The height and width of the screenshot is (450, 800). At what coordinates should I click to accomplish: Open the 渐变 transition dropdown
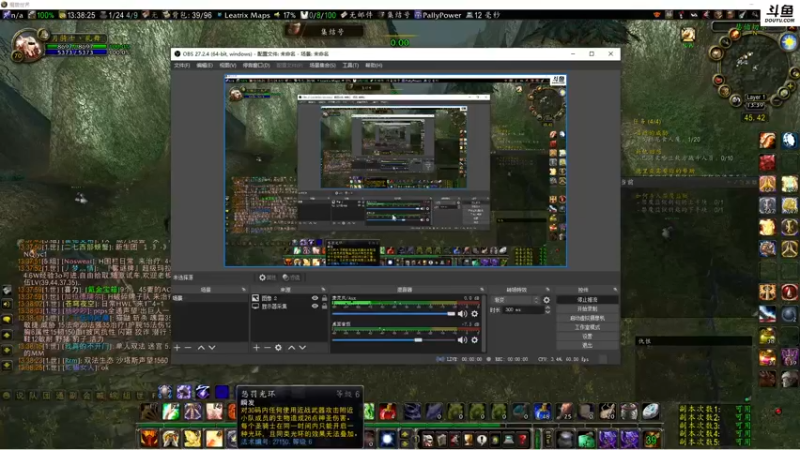click(x=514, y=300)
